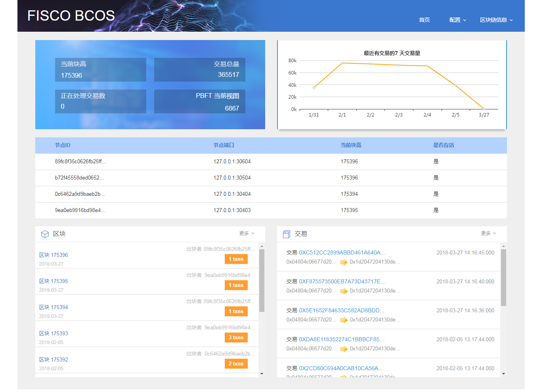
Task: Select node ID 89fc8f35c0626fb25ff in table
Action: 80,162
